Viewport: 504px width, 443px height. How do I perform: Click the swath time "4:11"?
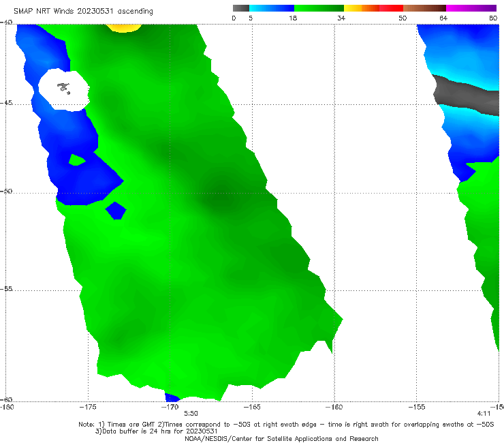click(x=484, y=414)
